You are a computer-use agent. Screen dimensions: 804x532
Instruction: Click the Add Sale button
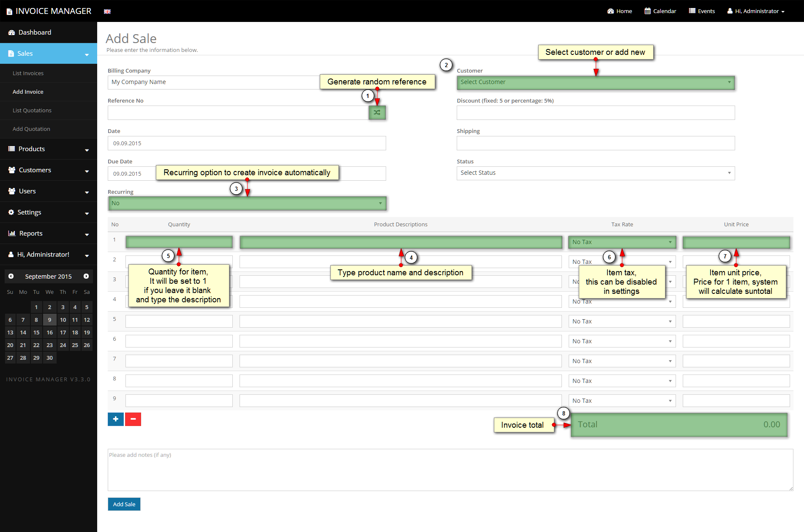[x=124, y=504]
